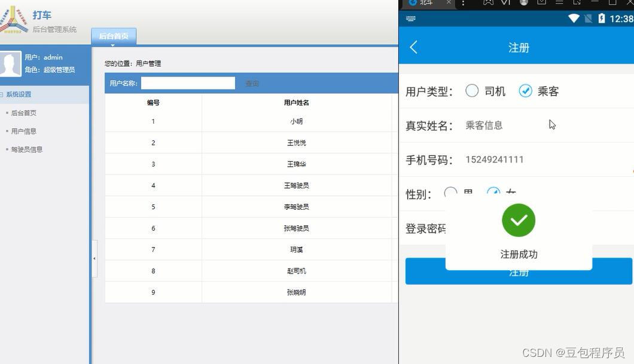Choose the 男 gender radio button
Screen dimensions: 634x364
point(450,192)
